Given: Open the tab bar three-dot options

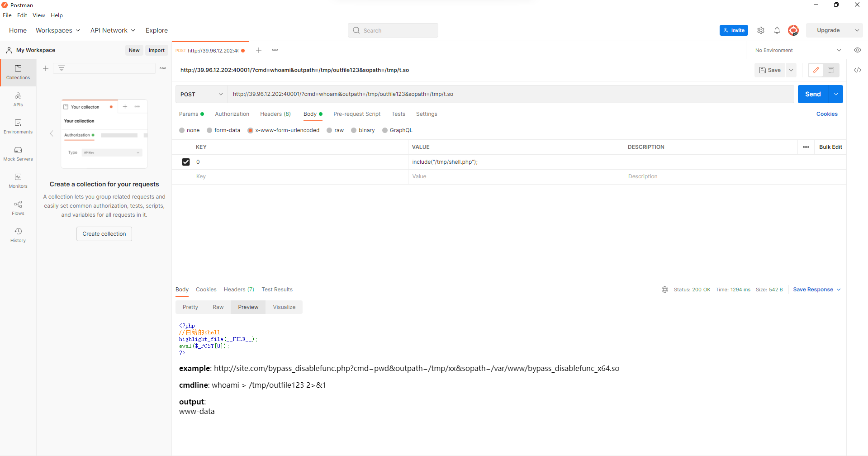Looking at the screenshot, I should tap(275, 50).
